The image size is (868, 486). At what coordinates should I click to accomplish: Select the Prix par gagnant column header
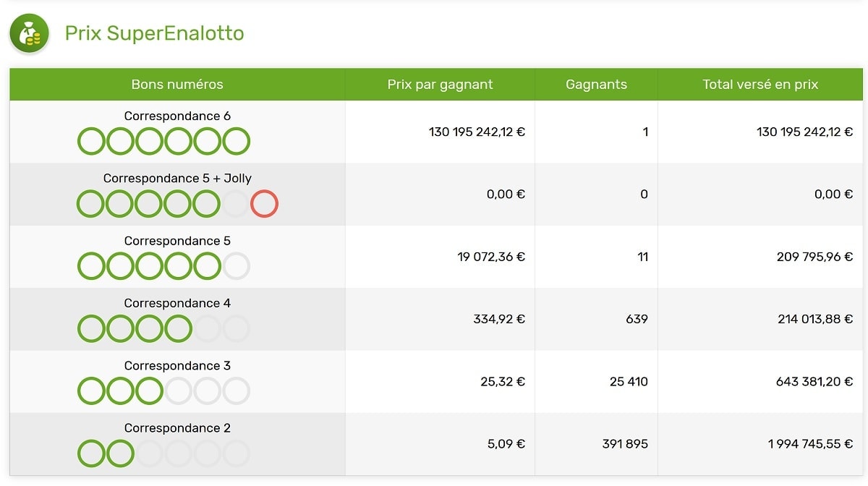pos(440,85)
